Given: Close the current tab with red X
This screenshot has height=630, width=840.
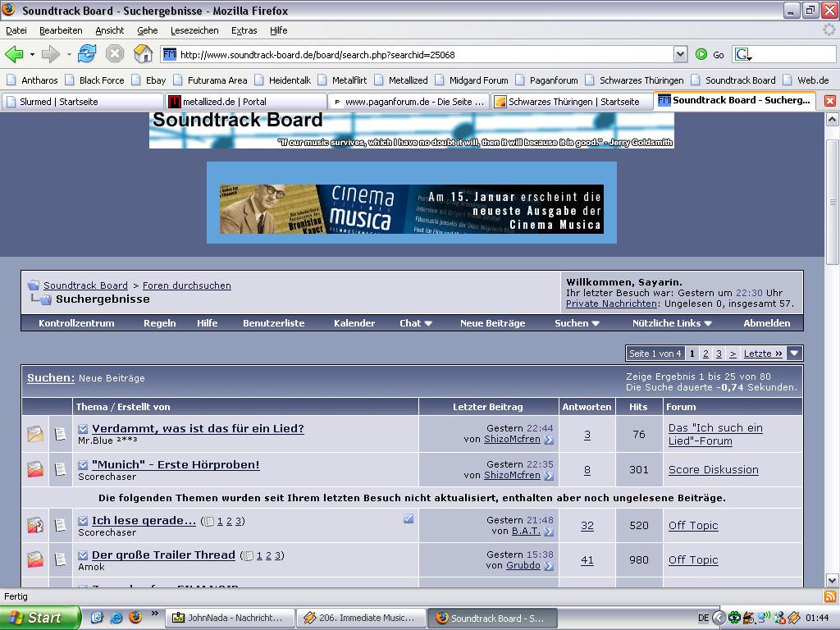Looking at the screenshot, I should (829, 101).
